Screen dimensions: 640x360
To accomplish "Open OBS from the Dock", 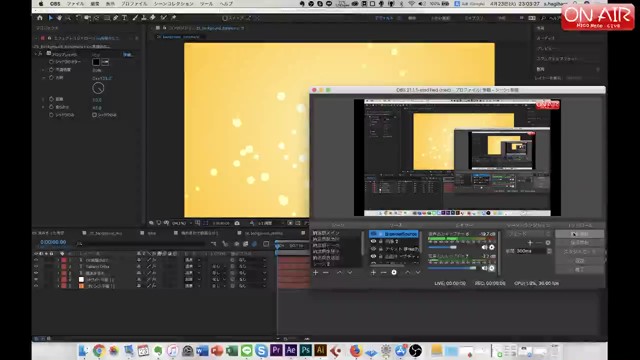I will coord(415,350).
